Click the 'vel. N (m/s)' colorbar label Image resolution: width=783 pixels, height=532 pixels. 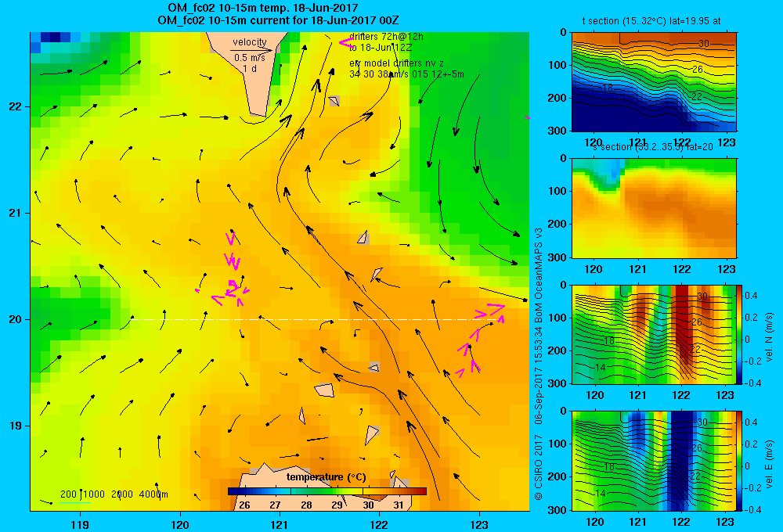coord(770,337)
